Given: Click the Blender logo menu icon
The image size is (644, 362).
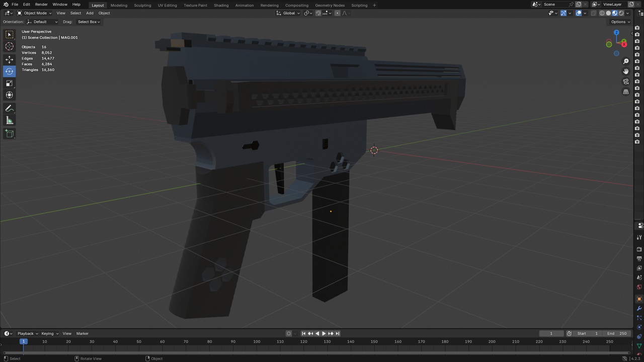Looking at the screenshot, I should coord(6,5).
